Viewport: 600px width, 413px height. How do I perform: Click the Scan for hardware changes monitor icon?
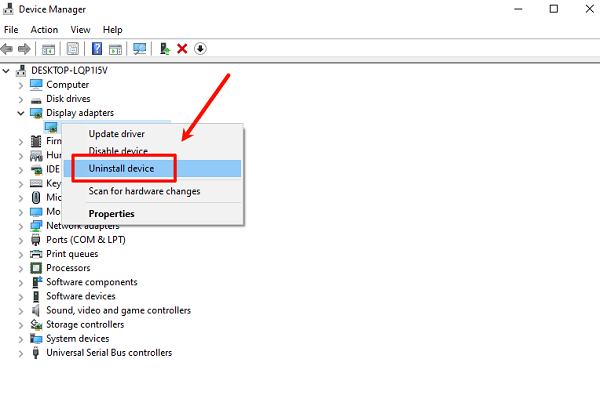point(140,49)
